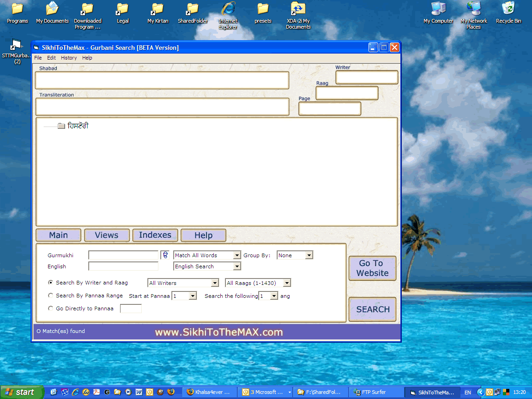Switch to Khalsa4ever taskbar window
The height and width of the screenshot is (399, 532).
coord(209,393)
